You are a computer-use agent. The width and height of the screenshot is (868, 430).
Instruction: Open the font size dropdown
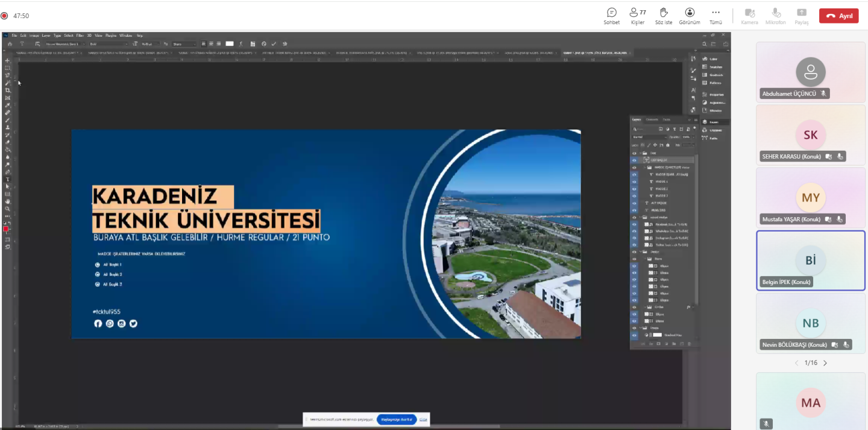[x=151, y=44]
